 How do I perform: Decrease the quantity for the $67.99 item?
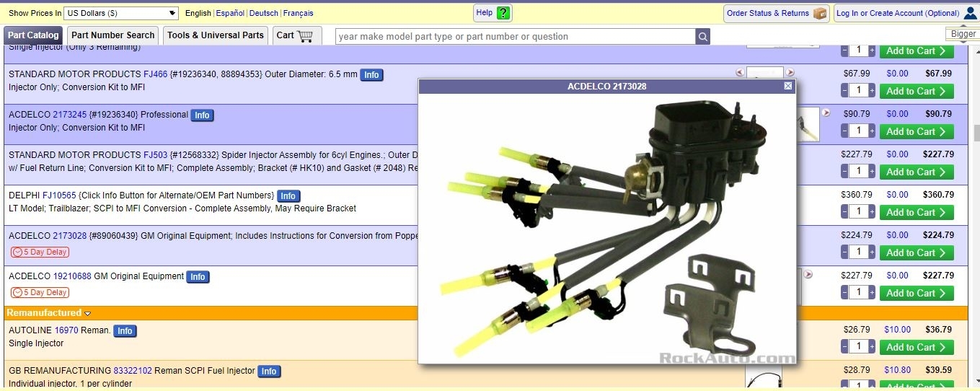point(844,91)
